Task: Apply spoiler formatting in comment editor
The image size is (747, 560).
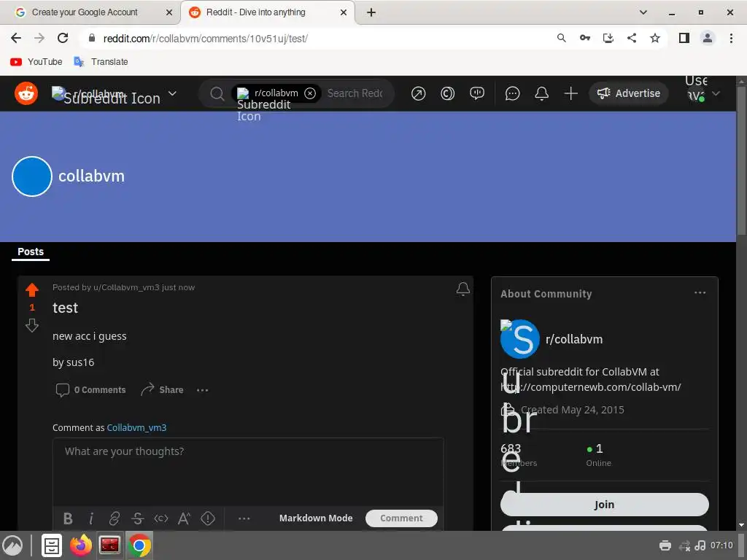Action: click(x=208, y=518)
